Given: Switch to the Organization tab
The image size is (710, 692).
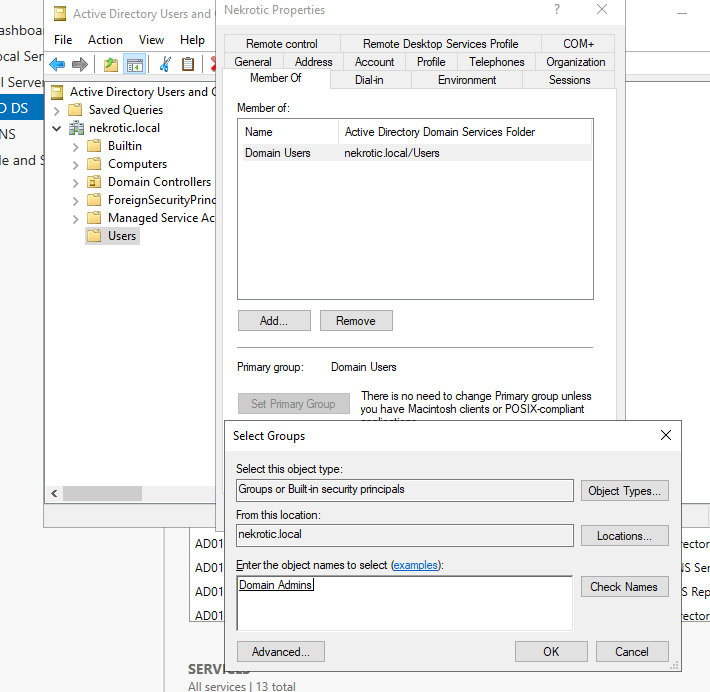Looking at the screenshot, I should point(576,62).
